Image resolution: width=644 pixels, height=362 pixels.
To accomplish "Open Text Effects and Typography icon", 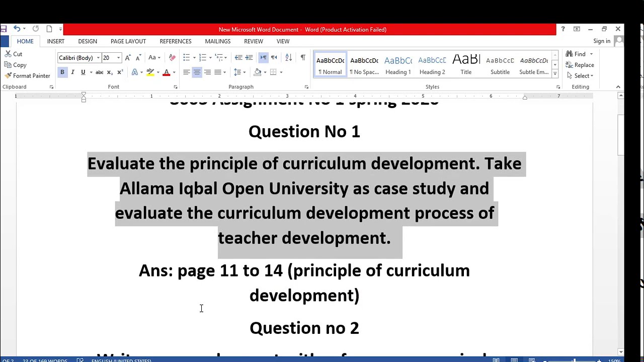I will tap(134, 72).
